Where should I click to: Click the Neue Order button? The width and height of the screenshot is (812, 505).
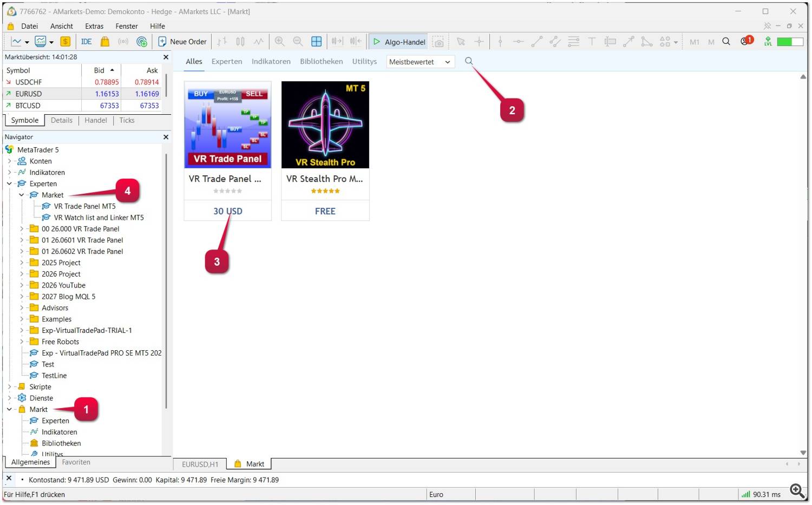[182, 42]
